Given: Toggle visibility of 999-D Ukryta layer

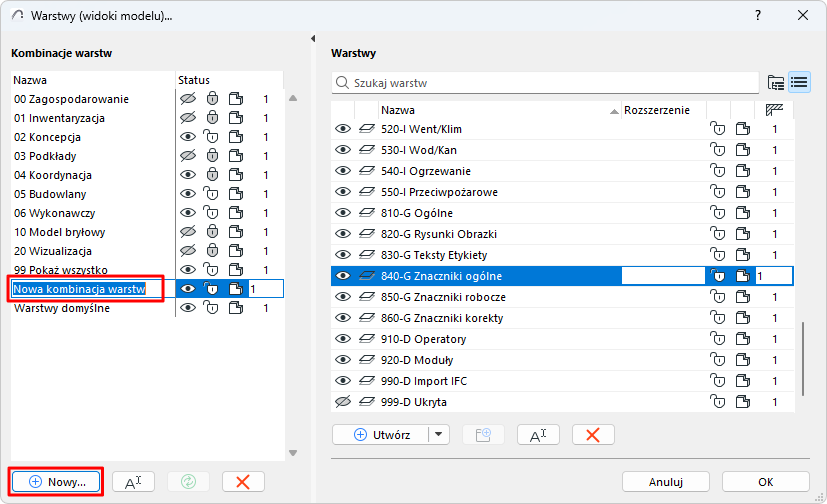Looking at the screenshot, I should pyautogui.click(x=343, y=402).
